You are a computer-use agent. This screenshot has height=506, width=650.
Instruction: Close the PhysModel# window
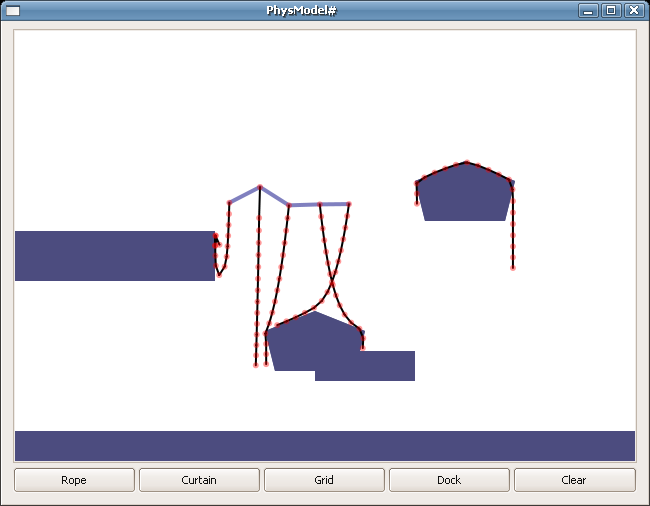(x=634, y=10)
